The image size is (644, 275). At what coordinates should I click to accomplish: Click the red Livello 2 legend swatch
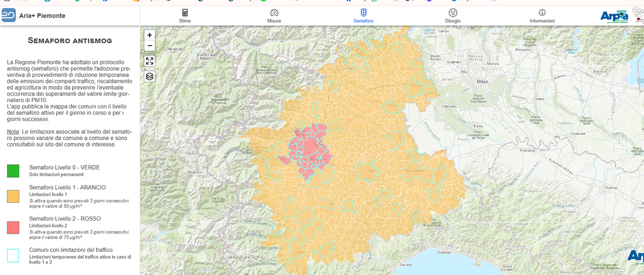(x=13, y=227)
